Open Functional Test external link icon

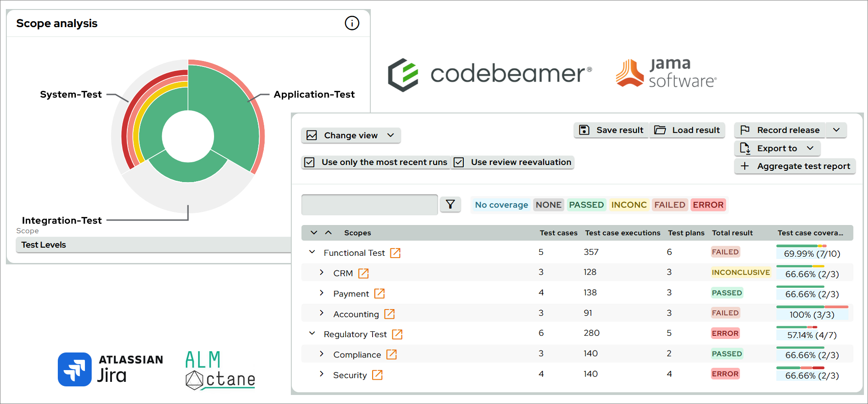point(395,253)
